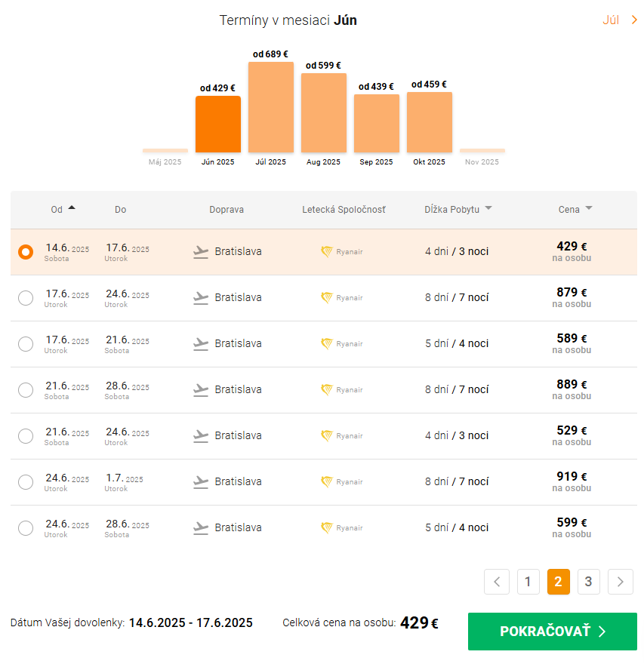644x667 pixels.
Task: Click the airplane icon in the 879 € row
Action: pos(200,298)
